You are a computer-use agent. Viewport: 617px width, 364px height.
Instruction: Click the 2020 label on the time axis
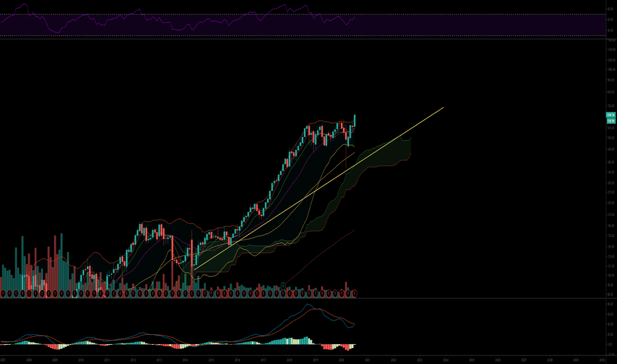click(x=342, y=360)
